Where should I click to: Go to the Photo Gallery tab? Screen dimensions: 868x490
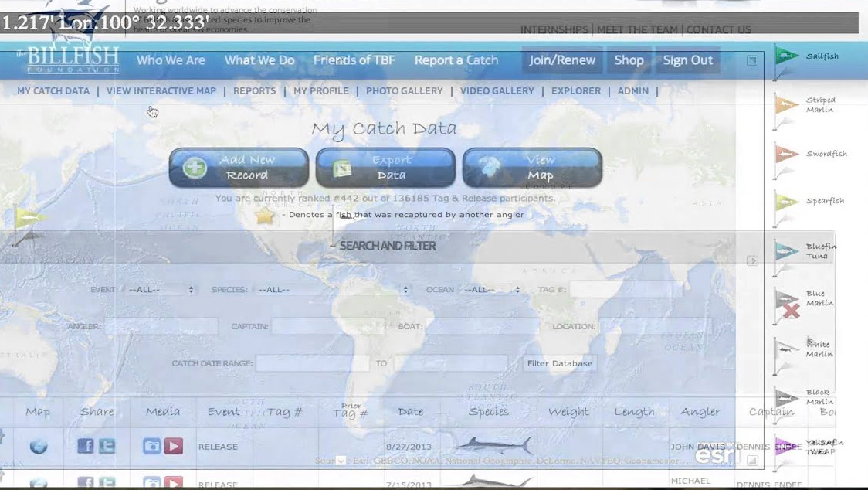pyautogui.click(x=404, y=90)
